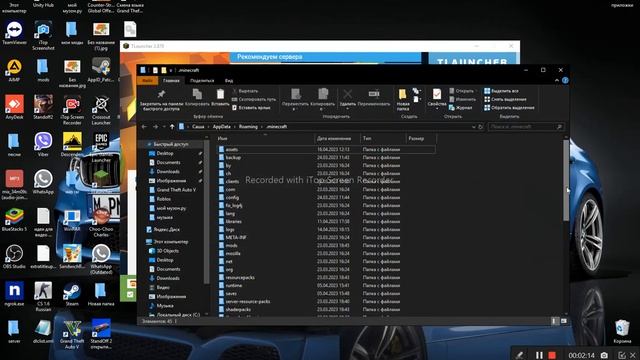Open Roblox folder in Quick Access
This screenshot has height=360, width=640.
[160, 199]
